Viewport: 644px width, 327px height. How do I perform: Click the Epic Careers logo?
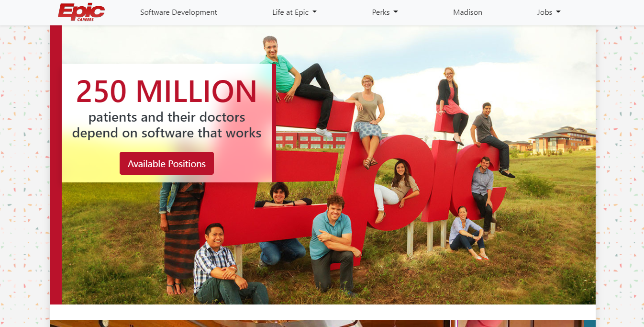pyautogui.click(x=81, y=12)
